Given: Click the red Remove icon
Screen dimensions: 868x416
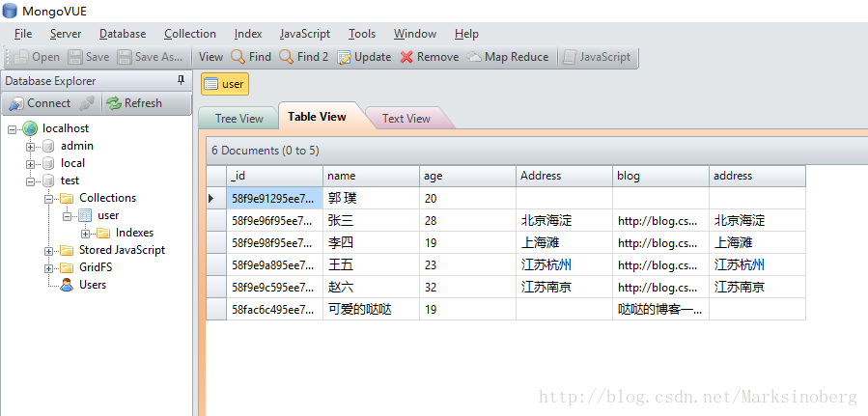Looking at the screenshot, I should pyautogui.click(x=406, y=57).
